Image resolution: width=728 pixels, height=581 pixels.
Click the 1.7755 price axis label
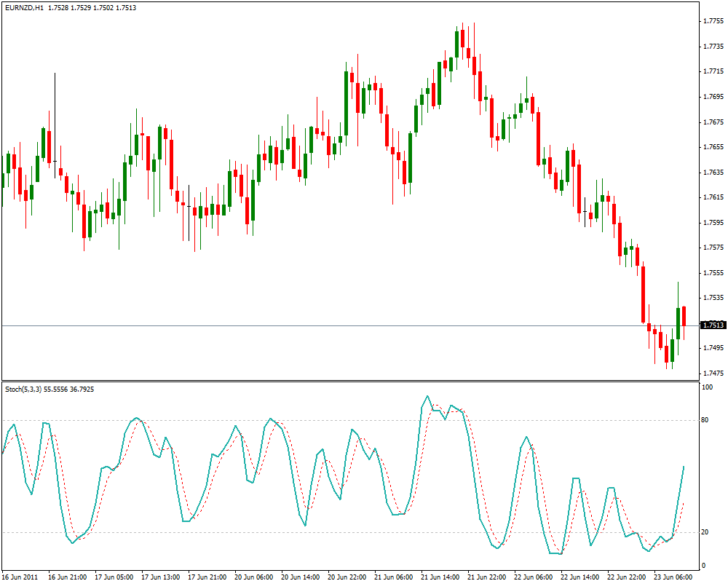coord(713,21)
